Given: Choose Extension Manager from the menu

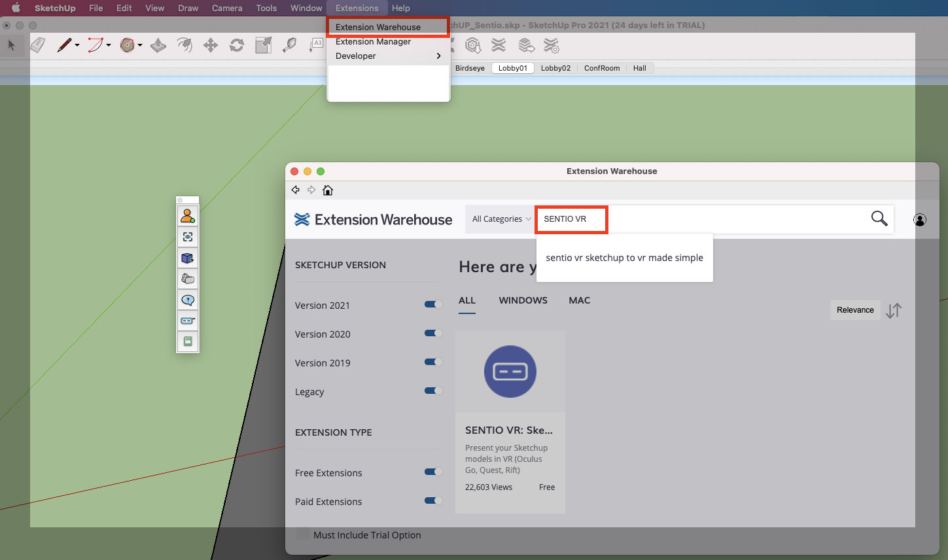Looking at the screenshot, I should tap(389, 41).
